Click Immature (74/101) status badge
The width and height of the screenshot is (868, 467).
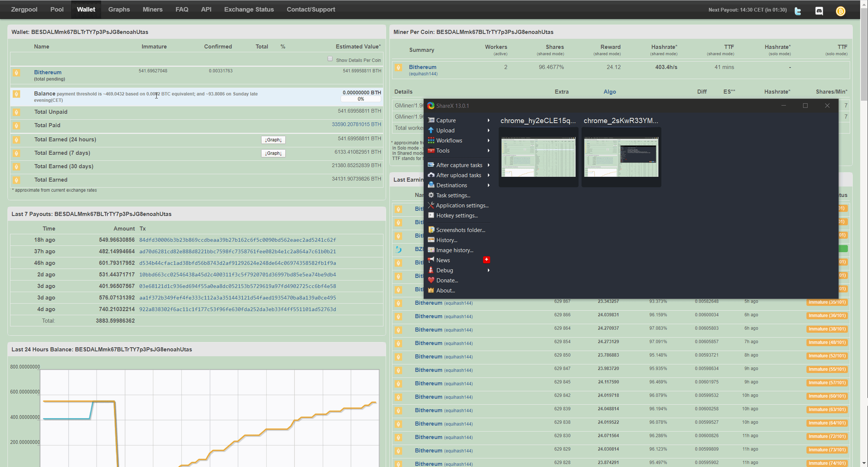point(827,464)
